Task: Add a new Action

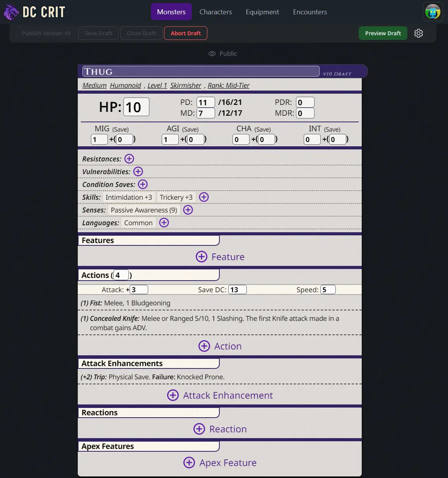Action: 220,346
